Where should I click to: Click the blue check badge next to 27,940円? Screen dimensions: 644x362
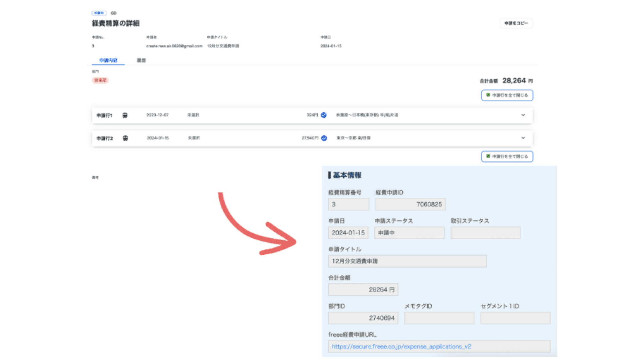coord(324,138)
